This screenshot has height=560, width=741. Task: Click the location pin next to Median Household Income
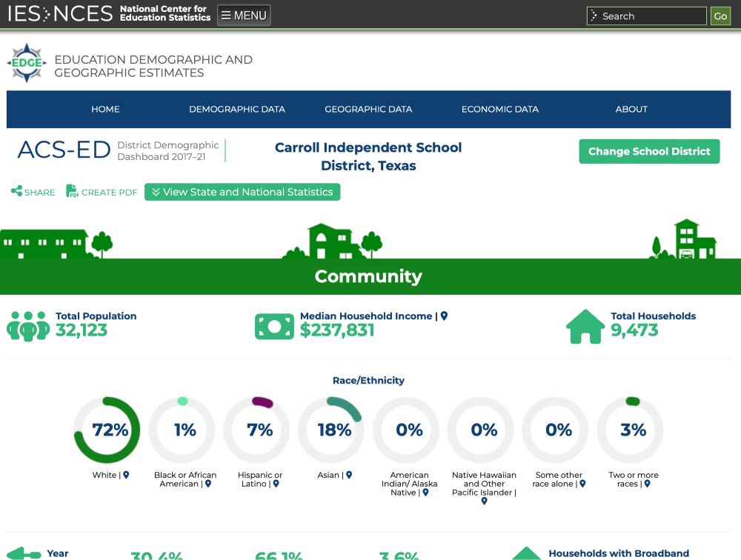click(444, 316)
